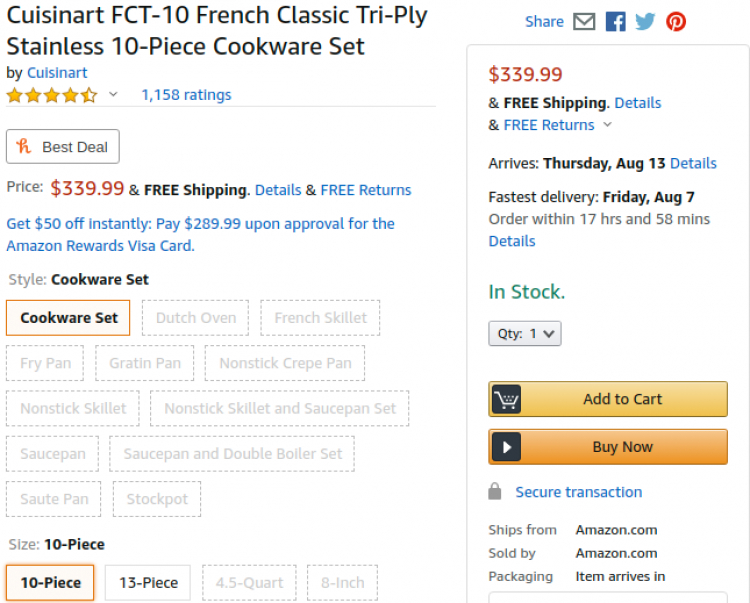Share product on Pinterest icon
The height and width of the screenshot is (603, 750).
(x=676, y=22)
